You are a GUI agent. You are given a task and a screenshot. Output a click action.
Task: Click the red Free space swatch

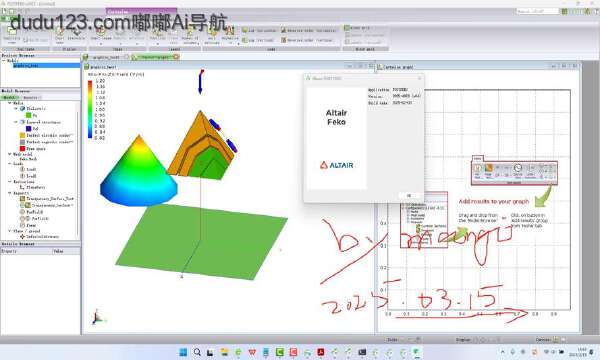pyautogui.click(x=22, y=148)
